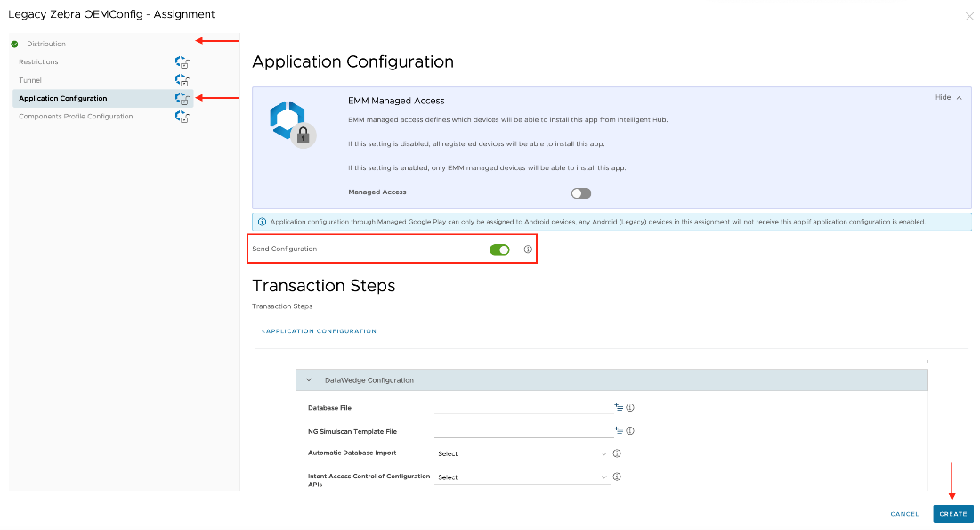Turn off the Send Configuration toggle
The width and height of the screenshot is (980, 530).
(499, 249)
